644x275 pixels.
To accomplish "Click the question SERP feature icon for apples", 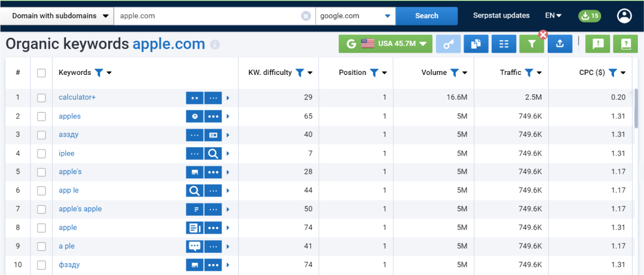I will pyautogui.click(x=195, y=116).
